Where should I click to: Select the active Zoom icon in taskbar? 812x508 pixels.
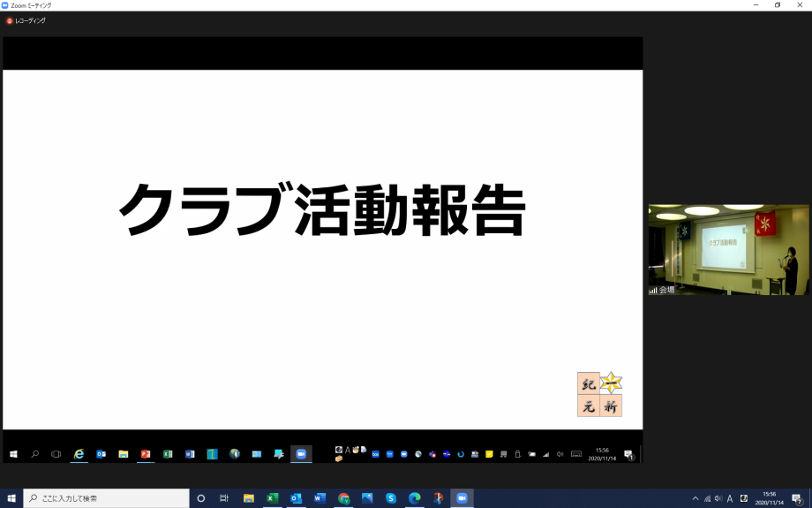click(461, 498)
